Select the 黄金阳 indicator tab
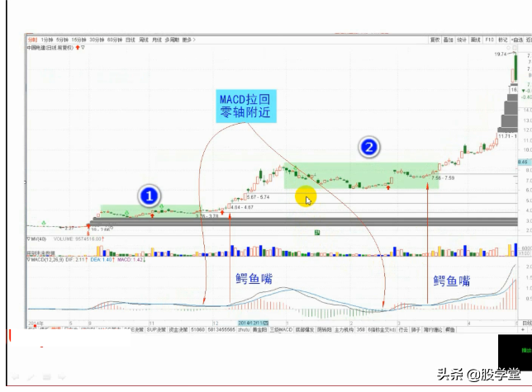The image size is (532, 392). [x=259, y=329]
